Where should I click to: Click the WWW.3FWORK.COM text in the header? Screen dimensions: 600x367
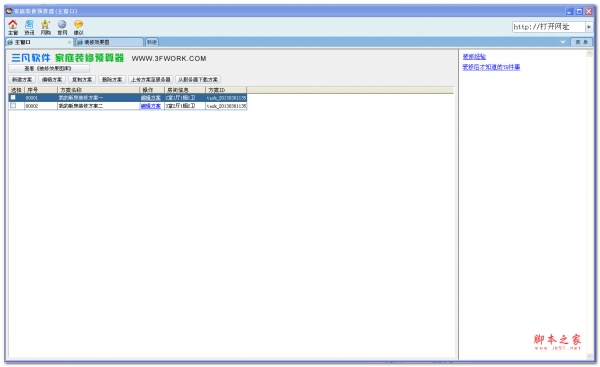click(x=169, y=59)
